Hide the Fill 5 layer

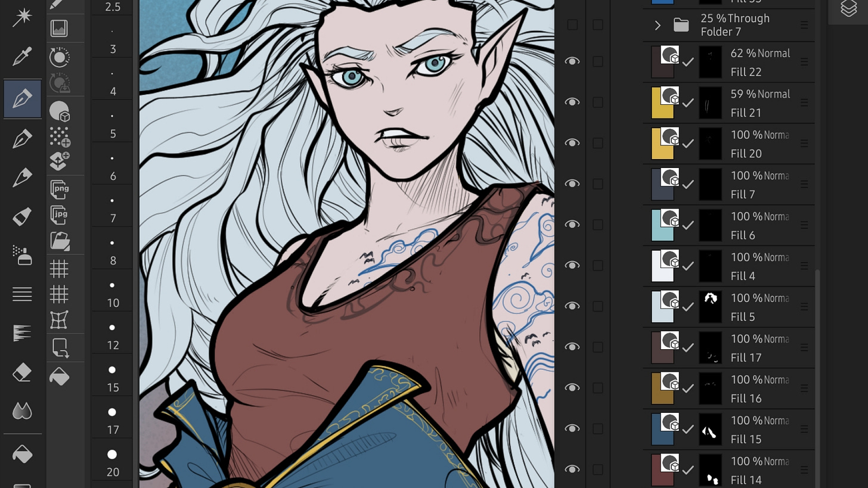(x=572, y=306)
